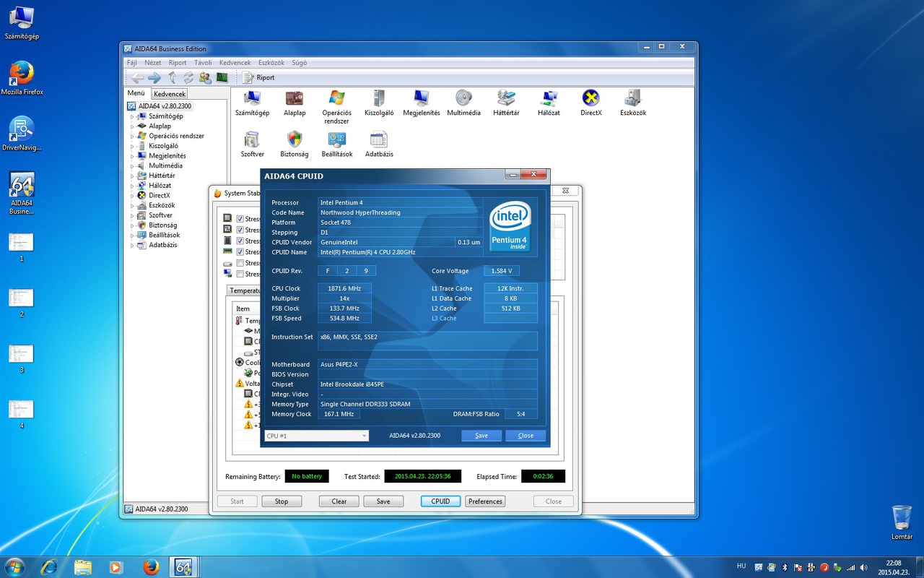
Task: Open the volume speaker icon in the tray
Action: point(863,567)
